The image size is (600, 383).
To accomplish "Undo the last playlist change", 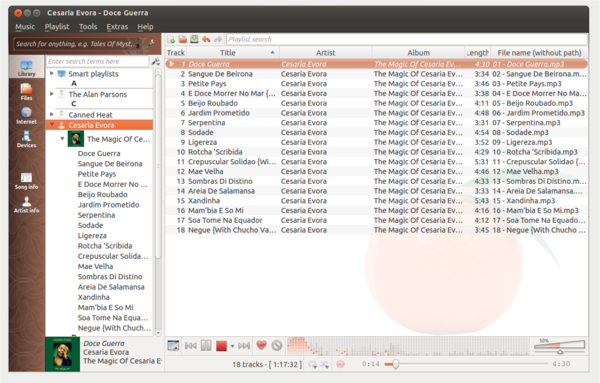I will [206, 39].
